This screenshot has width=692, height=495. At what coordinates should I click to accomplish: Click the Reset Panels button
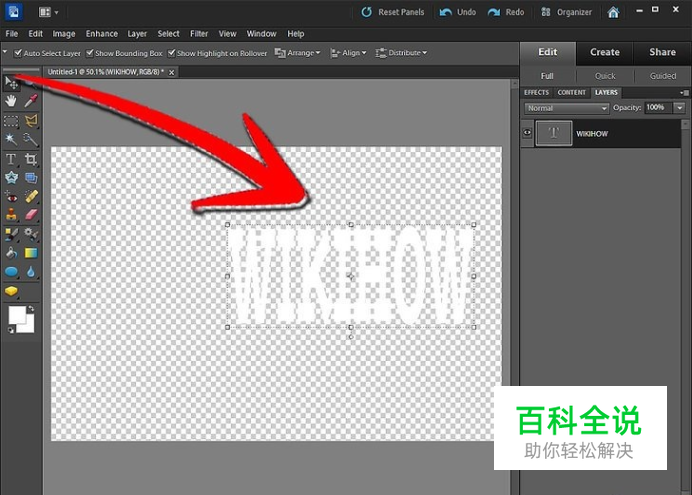click(x=393, y=12)
